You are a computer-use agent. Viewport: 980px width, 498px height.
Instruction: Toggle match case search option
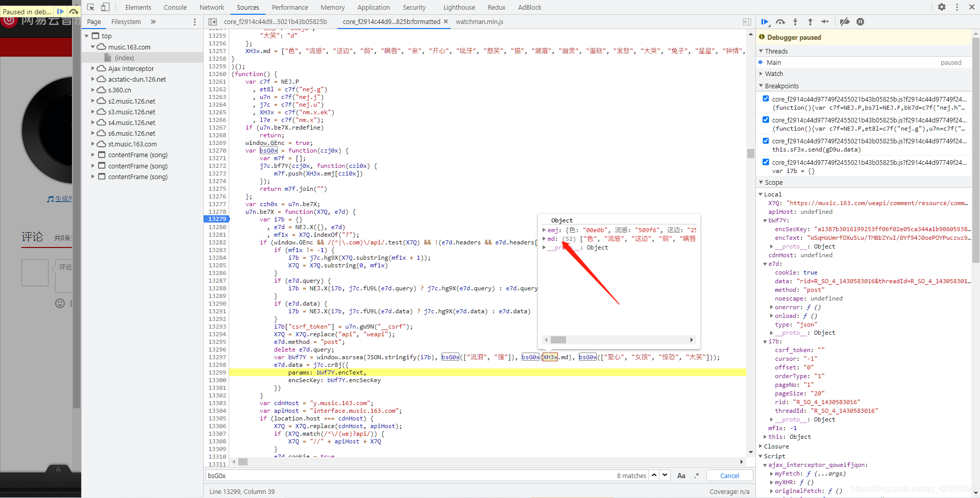point(681,476)
